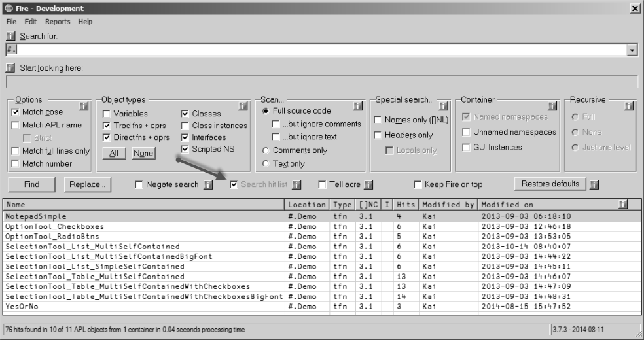Enable the Variables checkbox

click(x=107, y=114)
